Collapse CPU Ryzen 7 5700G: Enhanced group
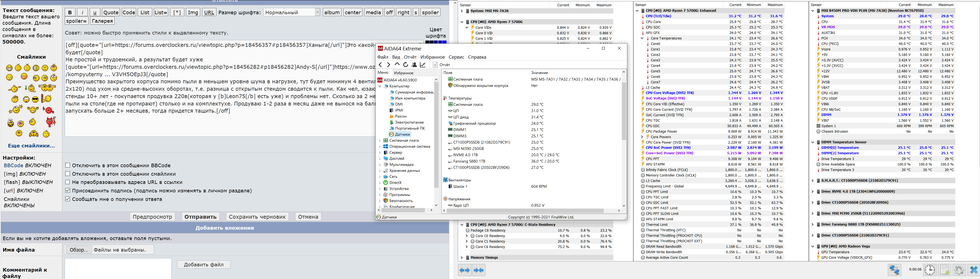 [x=637, y=11]
